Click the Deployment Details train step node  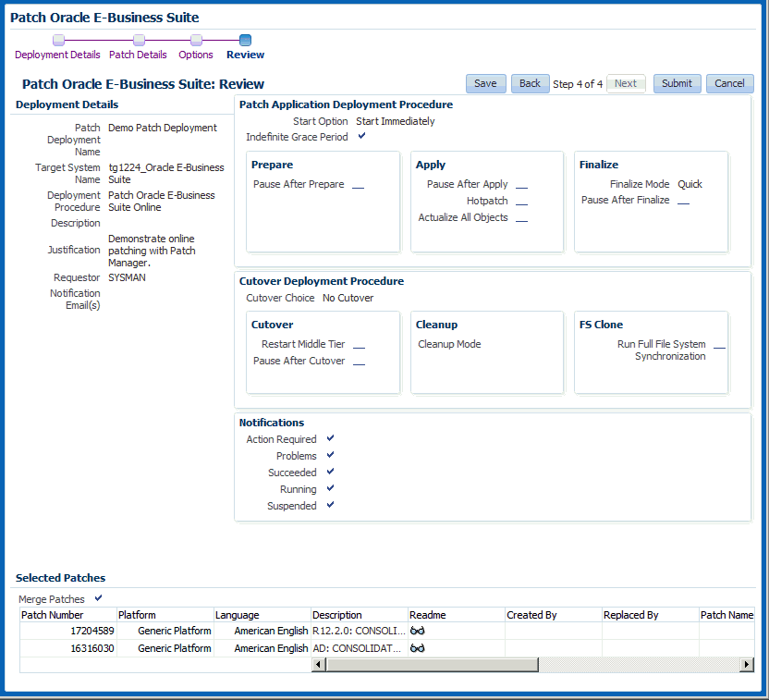click(x=58, y=40)
